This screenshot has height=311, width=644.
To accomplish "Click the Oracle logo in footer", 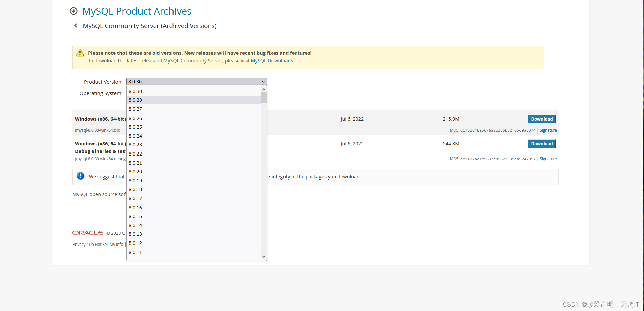I will coord(88,233).
